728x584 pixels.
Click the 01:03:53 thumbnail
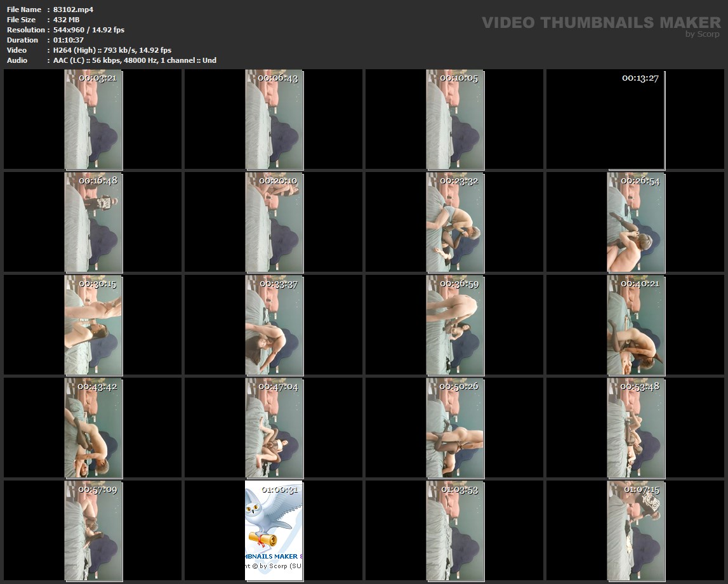click(455, 531)
